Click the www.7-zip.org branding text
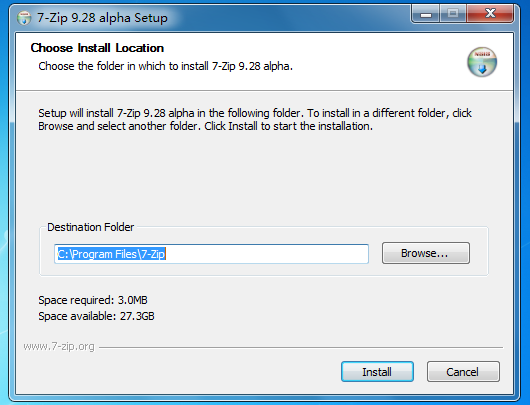This screenshot has height=405, width=530. (59, 347)
